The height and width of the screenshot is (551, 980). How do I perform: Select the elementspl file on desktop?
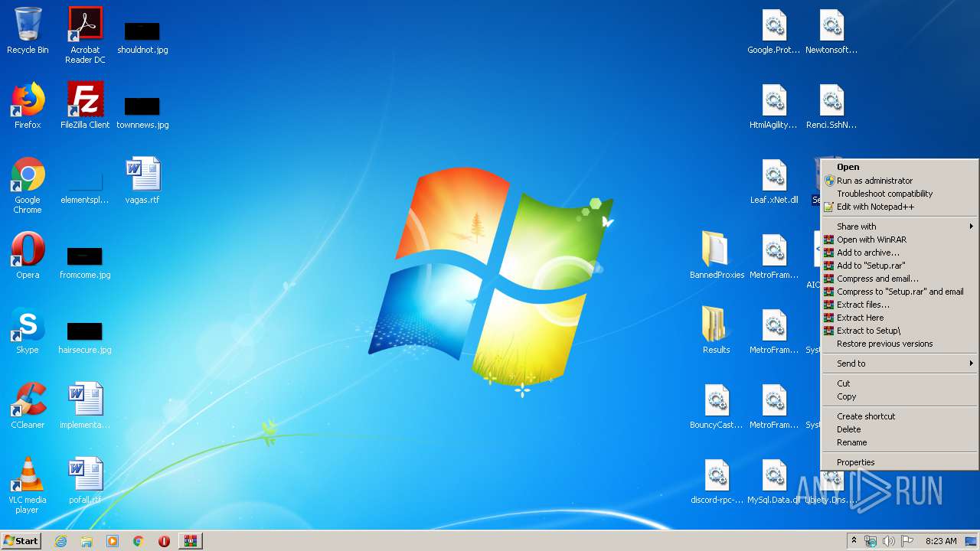click(85, 187)
